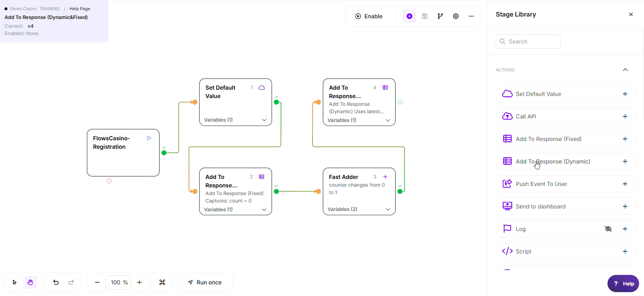Image resolution: width=644 pixels, height=296 pixels.
Task: Click the Run once button
Action: [205, 282]
